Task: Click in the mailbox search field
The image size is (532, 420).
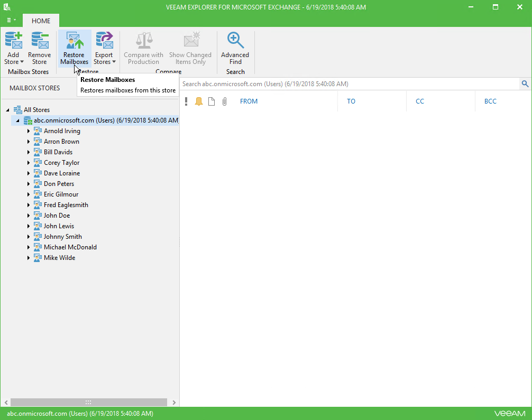Action: click(x=350, y=83)
